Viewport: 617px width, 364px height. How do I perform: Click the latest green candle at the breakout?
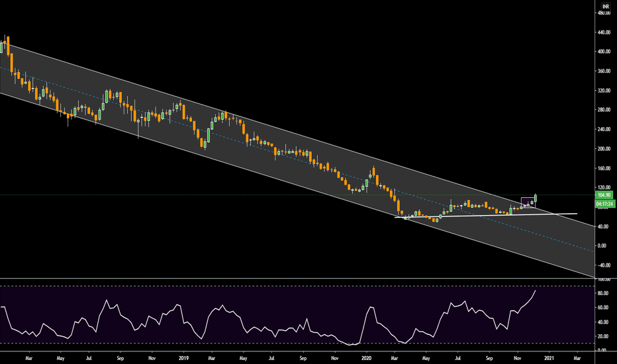pos(536,198)
